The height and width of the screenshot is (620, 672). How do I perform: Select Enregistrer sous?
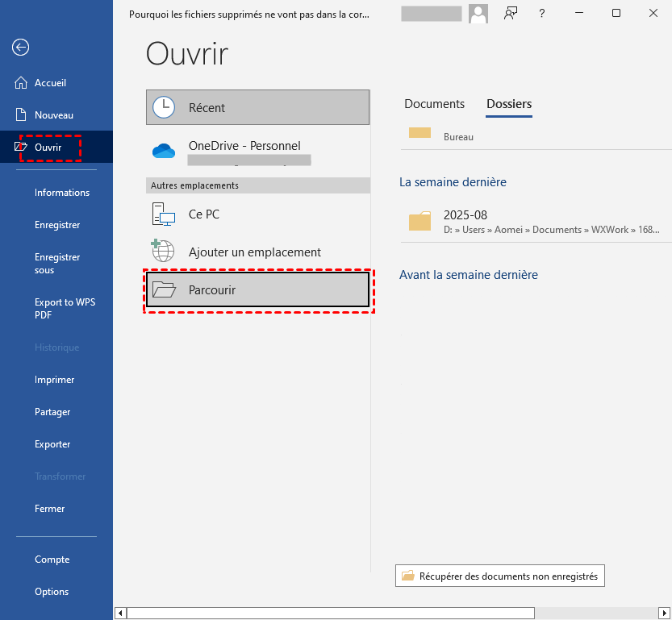click(x=56, y=264)
